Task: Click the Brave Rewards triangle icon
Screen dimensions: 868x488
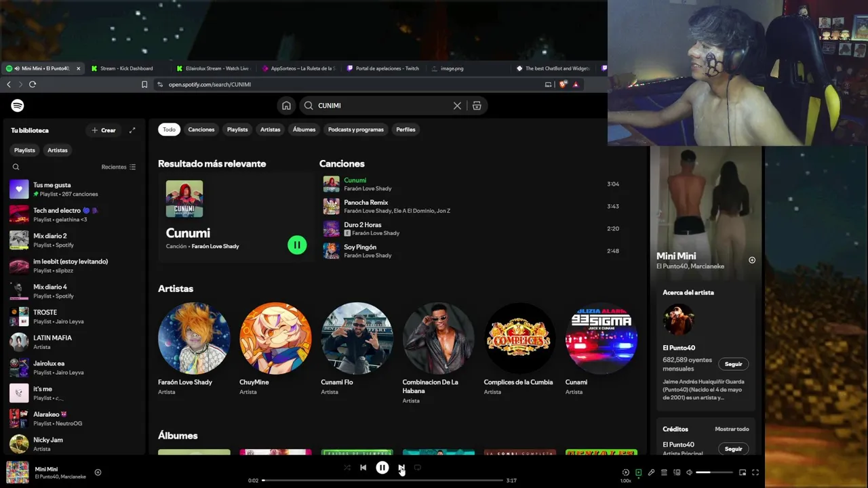Action: (x=576, y=84)
